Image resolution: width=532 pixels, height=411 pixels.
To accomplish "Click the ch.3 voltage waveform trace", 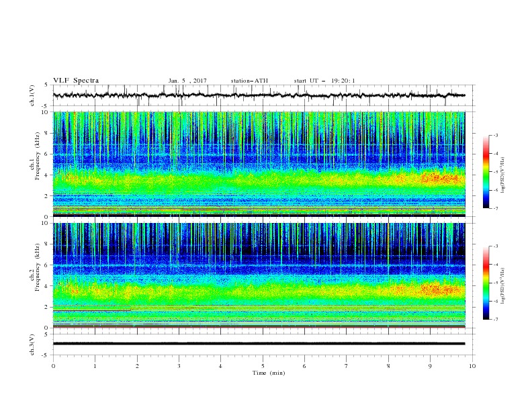I will pos(259,344).
